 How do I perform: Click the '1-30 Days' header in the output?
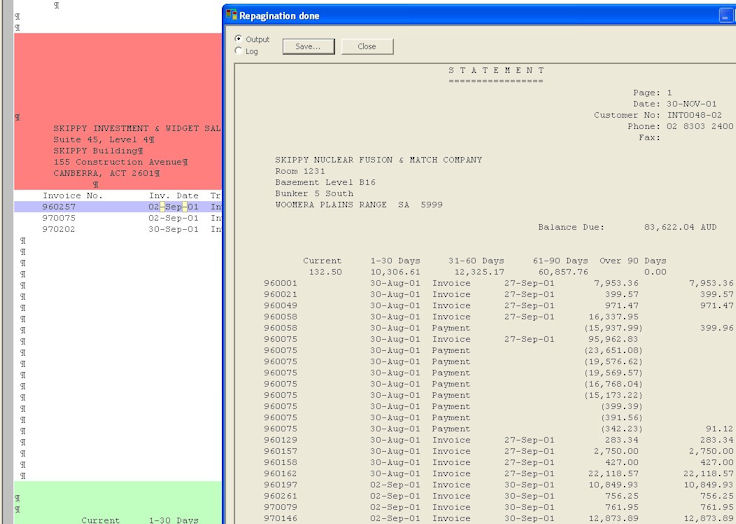click(395, 261)
